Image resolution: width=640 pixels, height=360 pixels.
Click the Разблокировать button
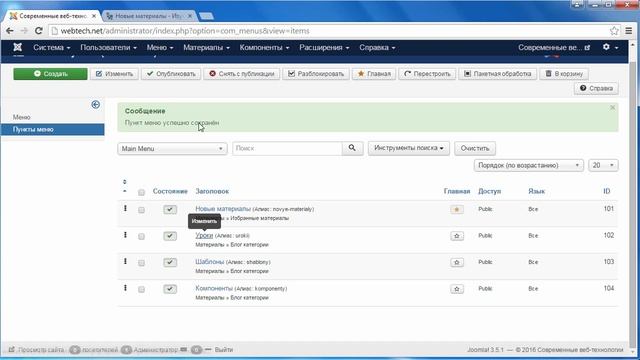(316, 74)
